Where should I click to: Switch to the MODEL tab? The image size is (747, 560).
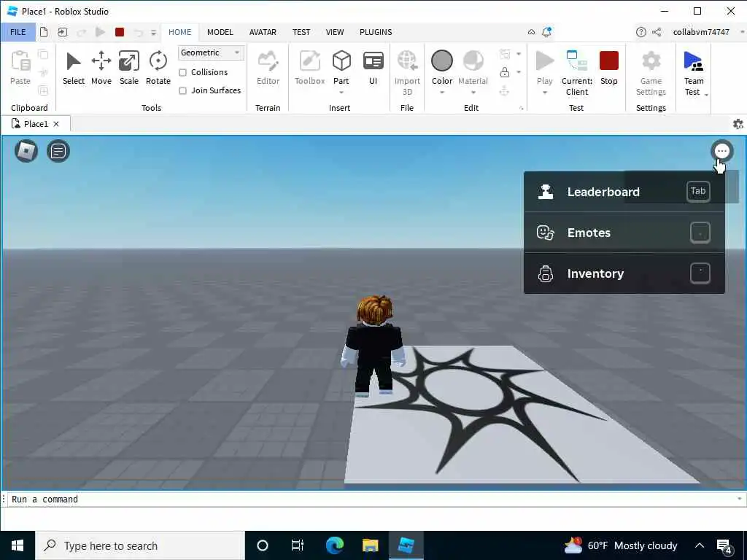pos(220,32)
